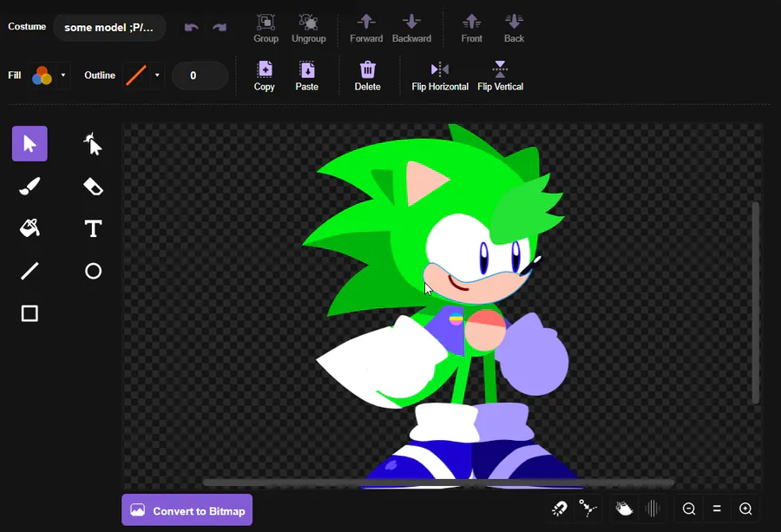The height and width of the screenshot is (532, 781).
Task: Expand the Fill color dropdown arrow
Action: [x=63, y=76]
